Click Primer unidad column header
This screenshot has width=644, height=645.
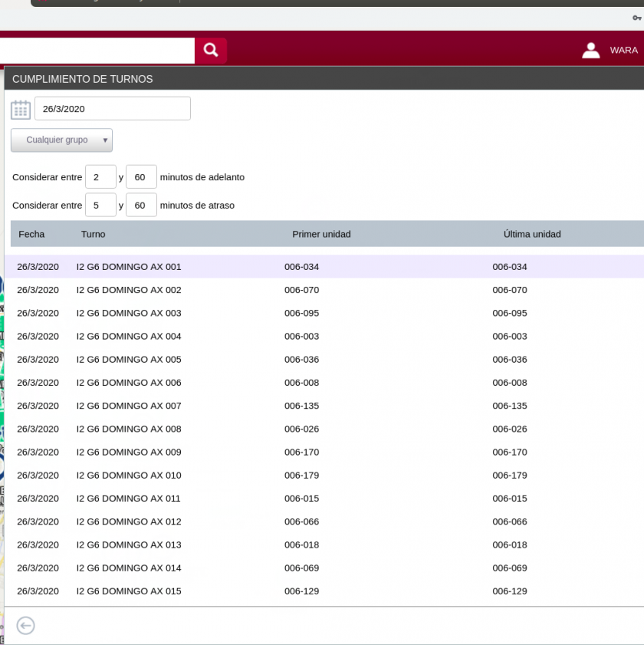point(321,234)
